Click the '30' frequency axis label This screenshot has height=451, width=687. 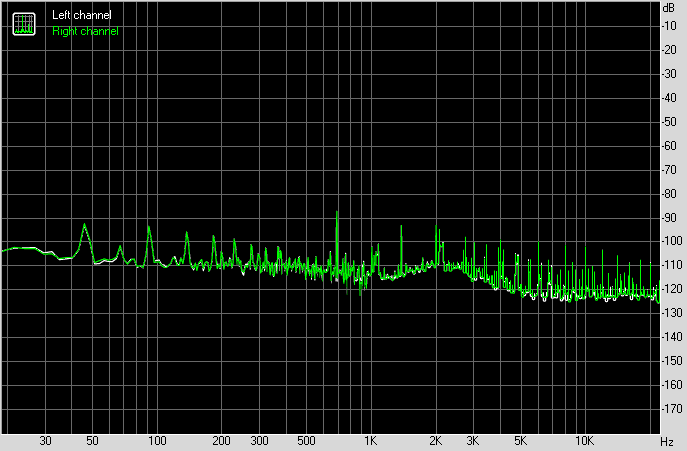click(x=46, y=441)
